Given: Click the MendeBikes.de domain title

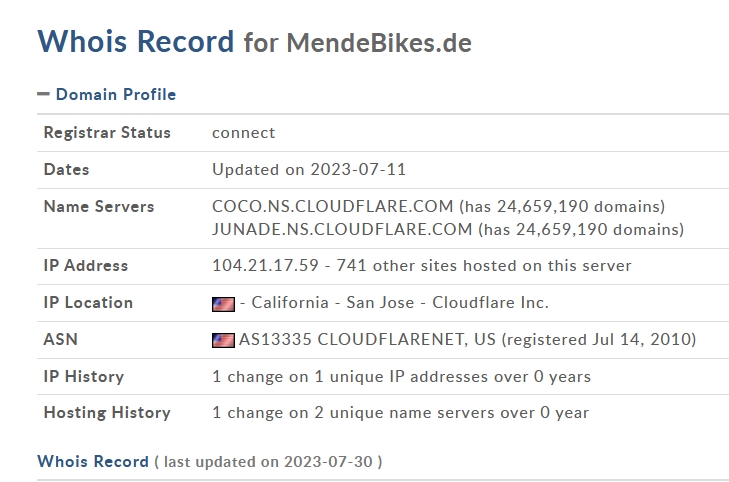Looking at the screenshot, I should (378, 43).
